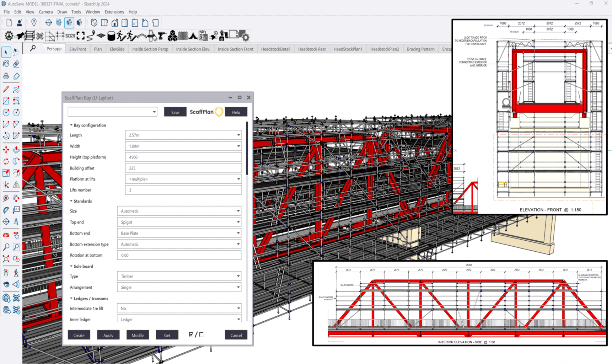Collapse the Standards section
The width and height of the screenshot is (612, 364).
(x=81, y=201)
